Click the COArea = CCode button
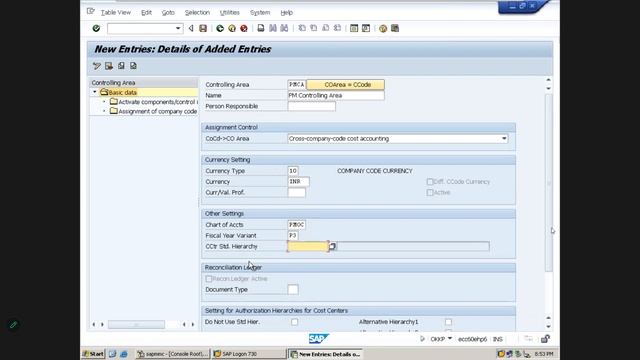Viewport: 640px width, 360px height. pos(345,84)
